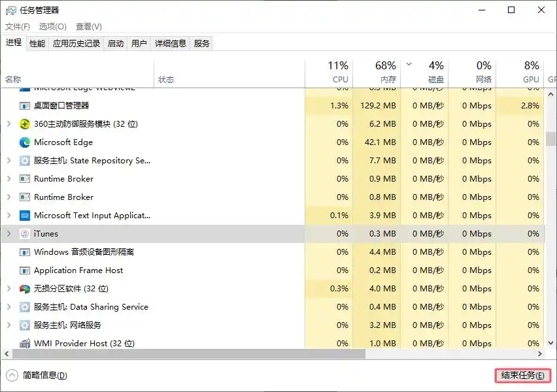557x392 pixels.
Task: Select the WMI Provider Host name
Action: click(84, 344)
